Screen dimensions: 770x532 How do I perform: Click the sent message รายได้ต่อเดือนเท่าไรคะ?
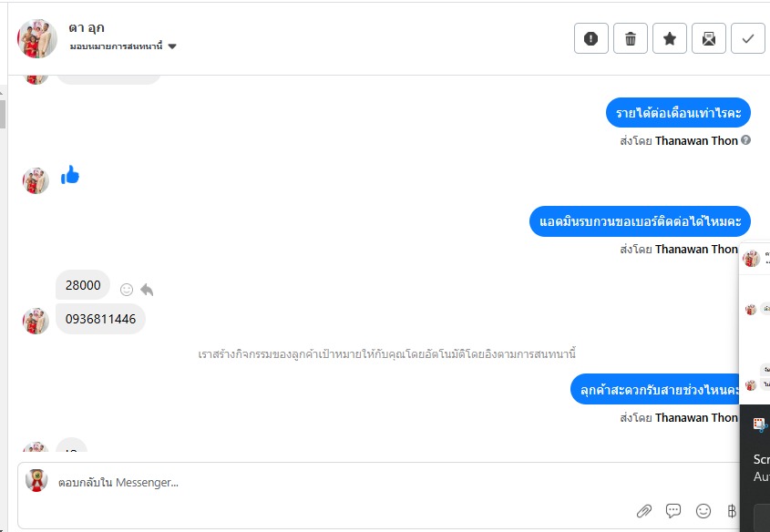click(x=678, y=113)
